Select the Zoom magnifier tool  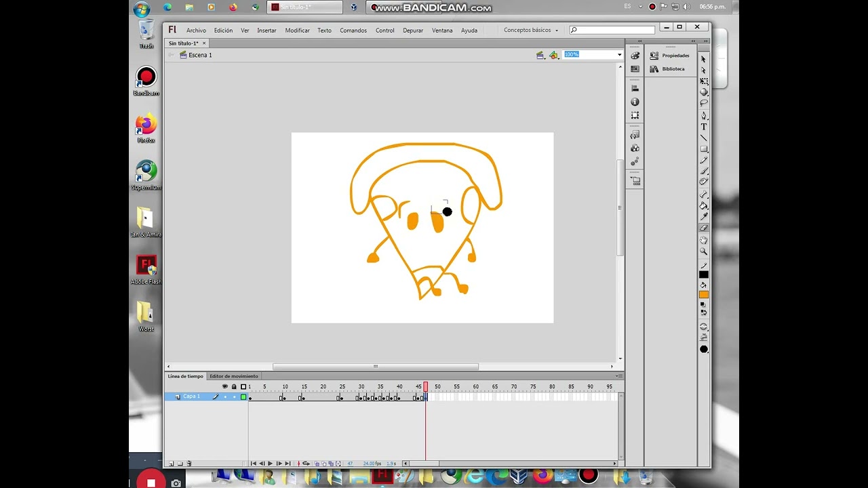coord(704,251)
